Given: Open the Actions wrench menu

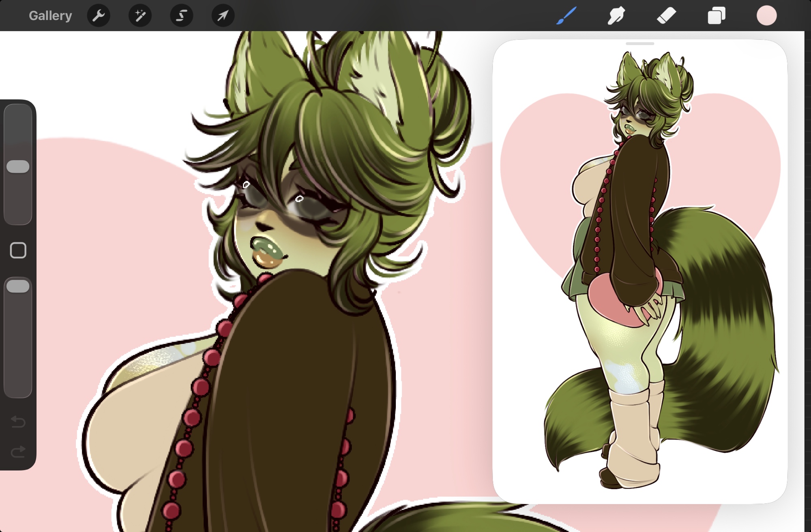Looking at the screenshot, I should coord(99,16).
